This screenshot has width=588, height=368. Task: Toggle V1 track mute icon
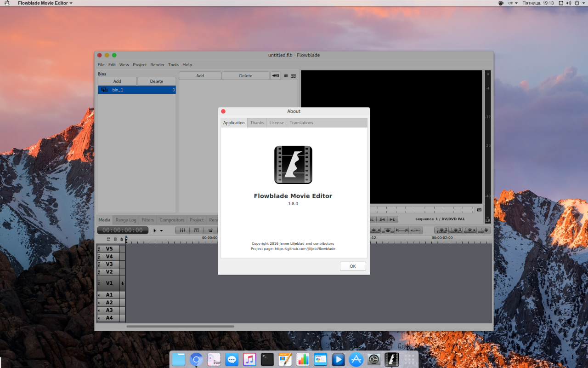(x=99, y=283)
